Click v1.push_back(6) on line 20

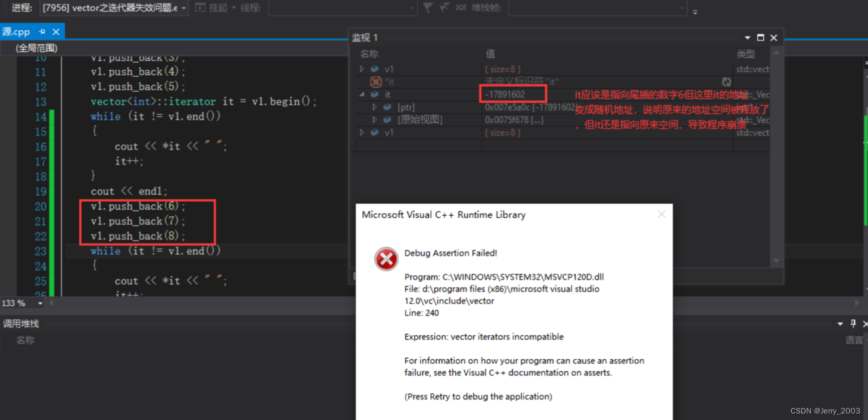point(138,206)
